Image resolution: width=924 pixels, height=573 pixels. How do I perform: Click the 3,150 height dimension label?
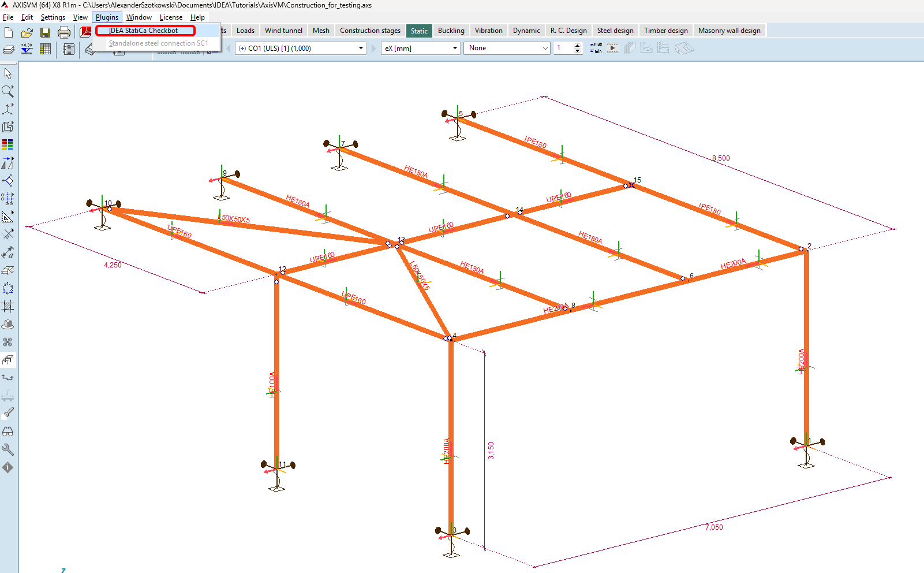tap(491, 451)
